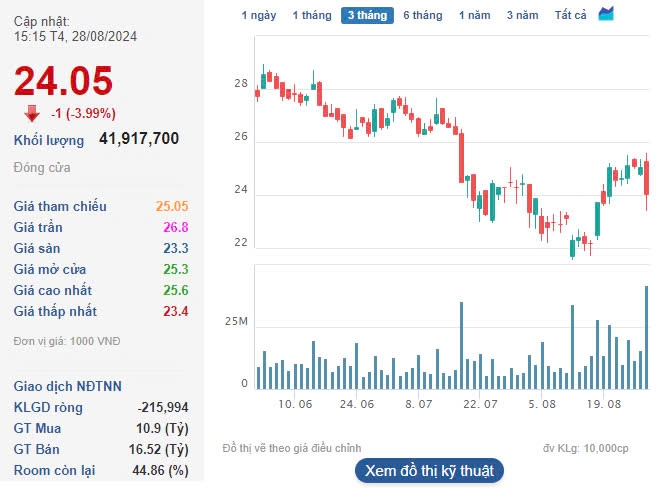Screen dimensions: 667x488
Task: Click the volume value 41,917,700
Action: [x=139, y=138]
